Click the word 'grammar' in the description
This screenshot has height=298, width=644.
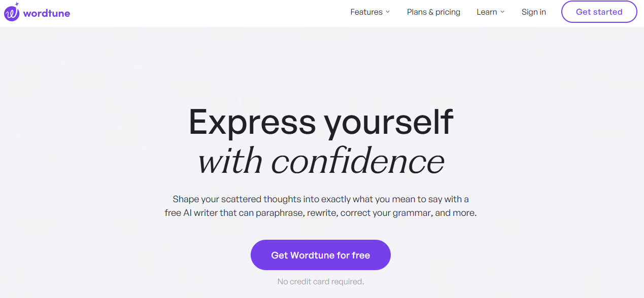tap(412, 213)
